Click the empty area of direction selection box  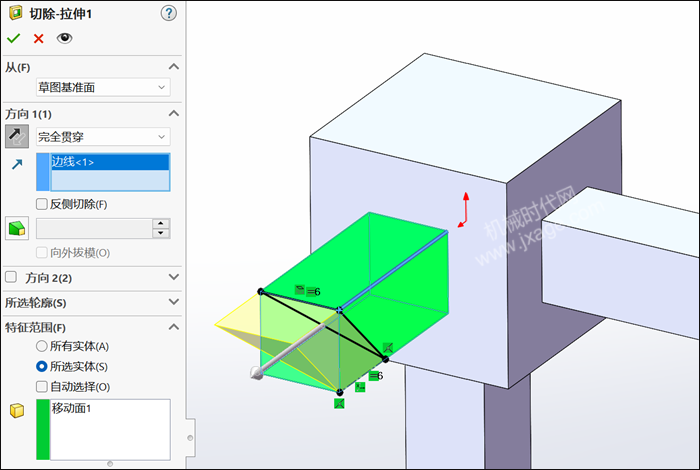110,180
